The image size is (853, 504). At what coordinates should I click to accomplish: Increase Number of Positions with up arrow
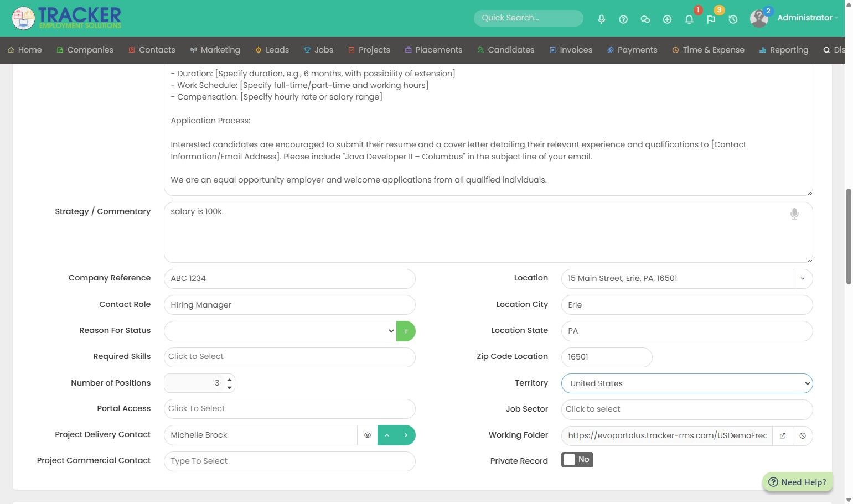pyautogui.click(x=229, y=380)
